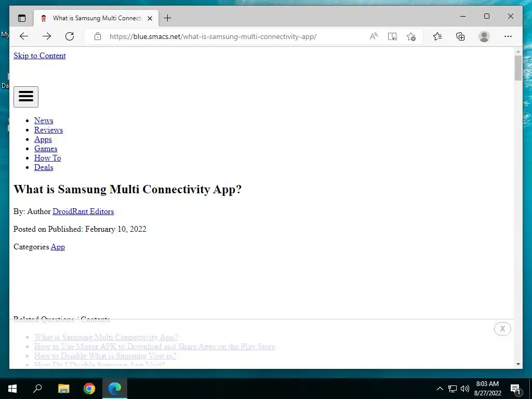
Task: Open the volume control tray icon
Action: click(x=465, y=389)
